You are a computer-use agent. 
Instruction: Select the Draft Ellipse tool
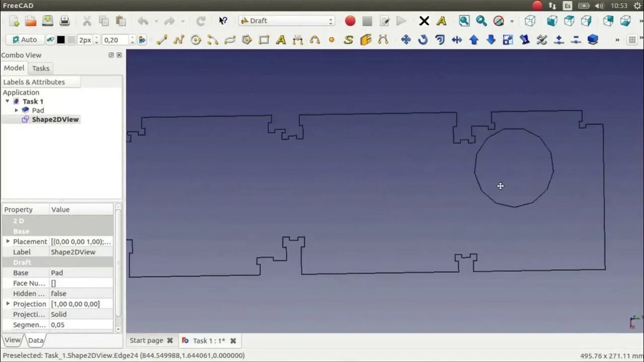tap(230, 40)
